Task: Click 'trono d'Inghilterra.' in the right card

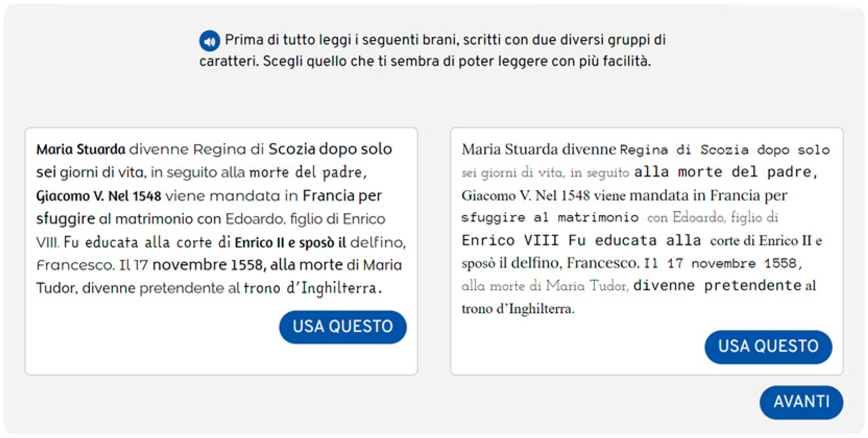Action: [517, 309]
